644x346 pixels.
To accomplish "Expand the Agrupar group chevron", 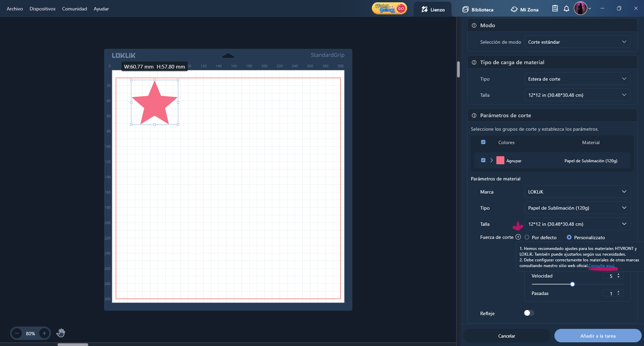I will tap(492, 160).
